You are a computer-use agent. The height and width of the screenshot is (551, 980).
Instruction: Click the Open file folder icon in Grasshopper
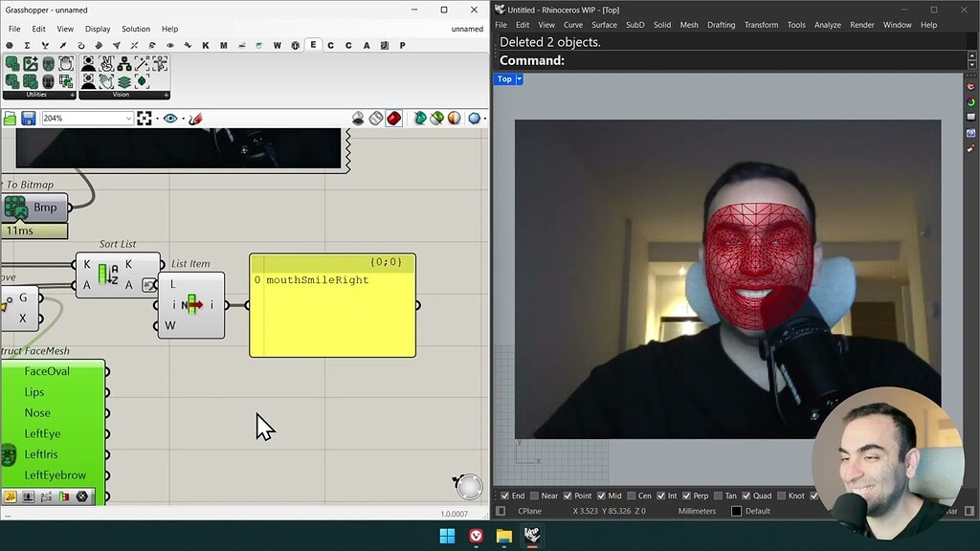tap(11, 119)
